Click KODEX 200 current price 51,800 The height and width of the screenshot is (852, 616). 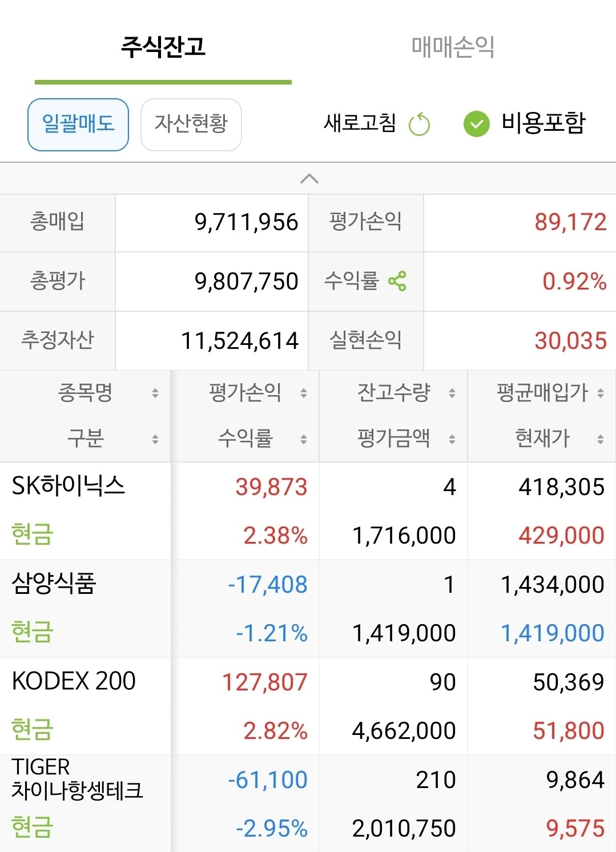pos(569,731)
